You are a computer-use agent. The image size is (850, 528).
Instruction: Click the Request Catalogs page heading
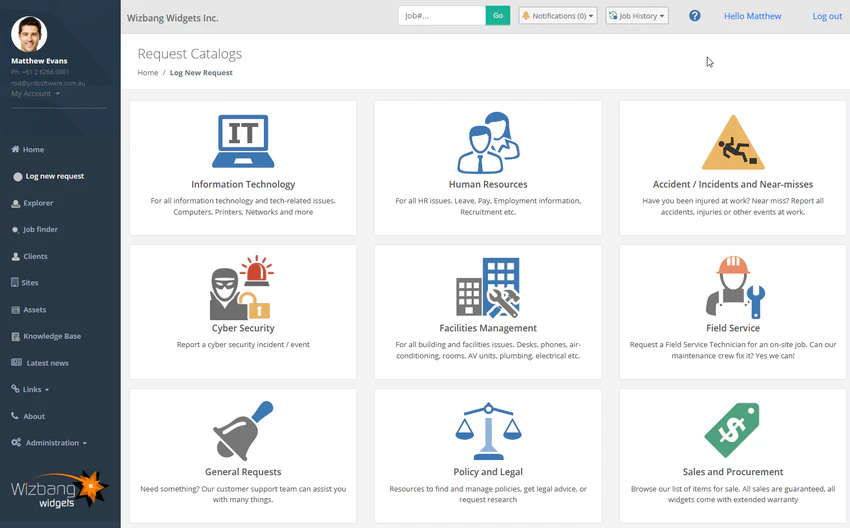(x=190, y=54)
